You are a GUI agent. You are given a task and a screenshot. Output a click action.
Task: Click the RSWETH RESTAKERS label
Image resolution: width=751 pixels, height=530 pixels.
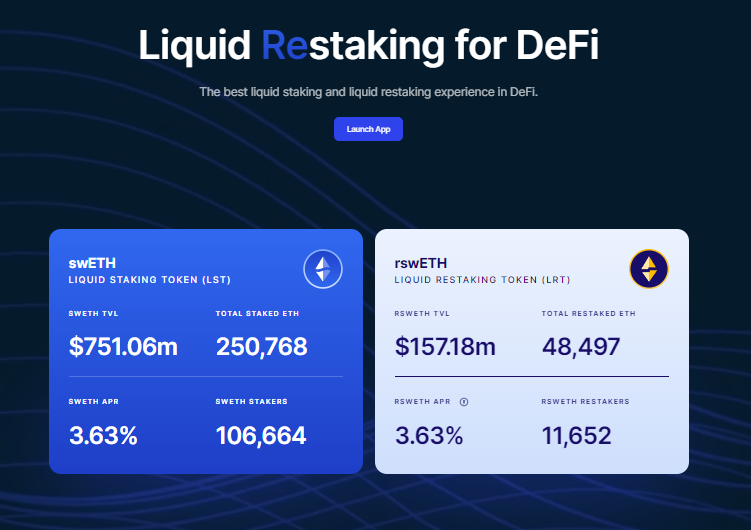click(x=585, y=402)
